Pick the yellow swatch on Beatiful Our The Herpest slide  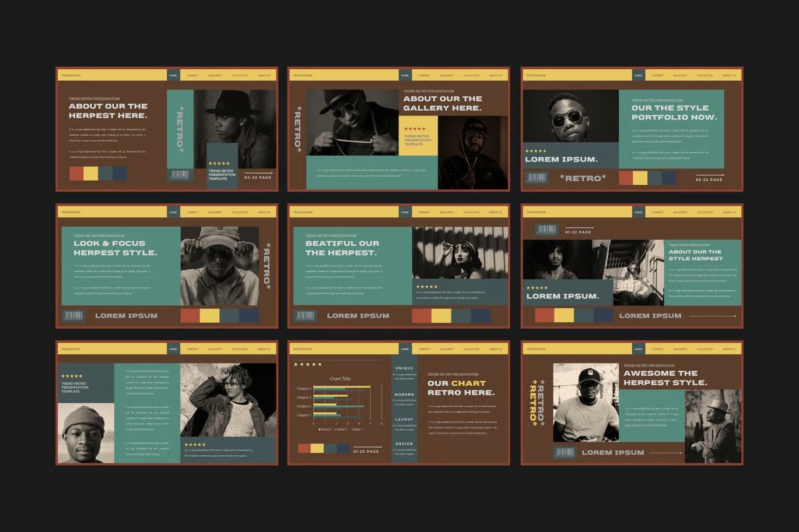(x=441, y=316)
